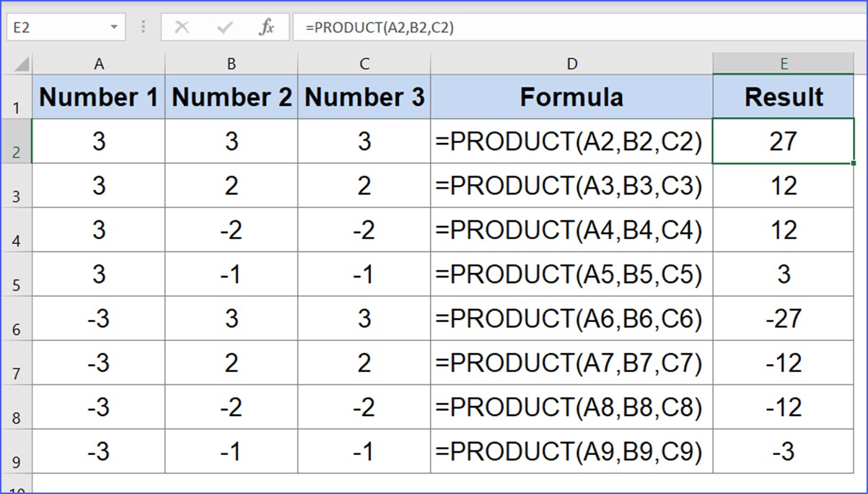
Task: Open the Insert Function fx dialog
Action: (266, 27)
